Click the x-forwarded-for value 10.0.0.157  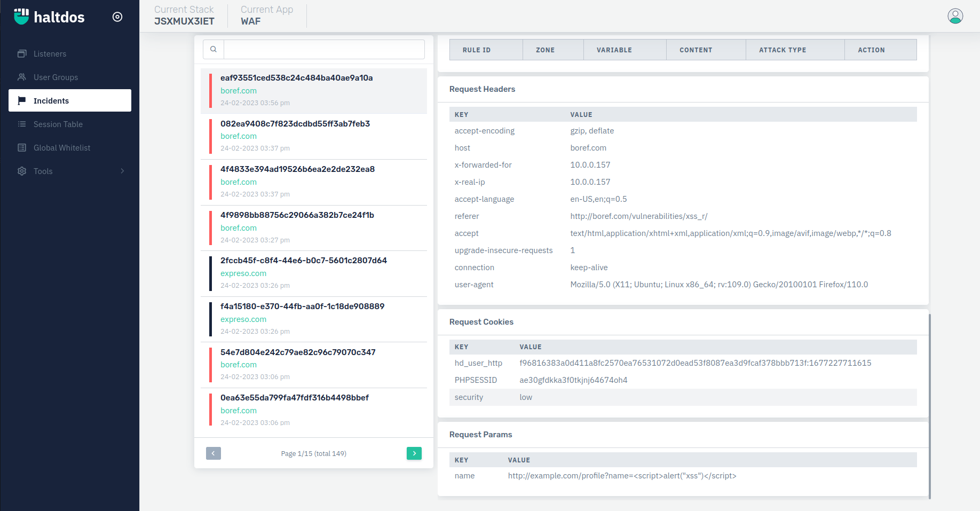[590, 165]
